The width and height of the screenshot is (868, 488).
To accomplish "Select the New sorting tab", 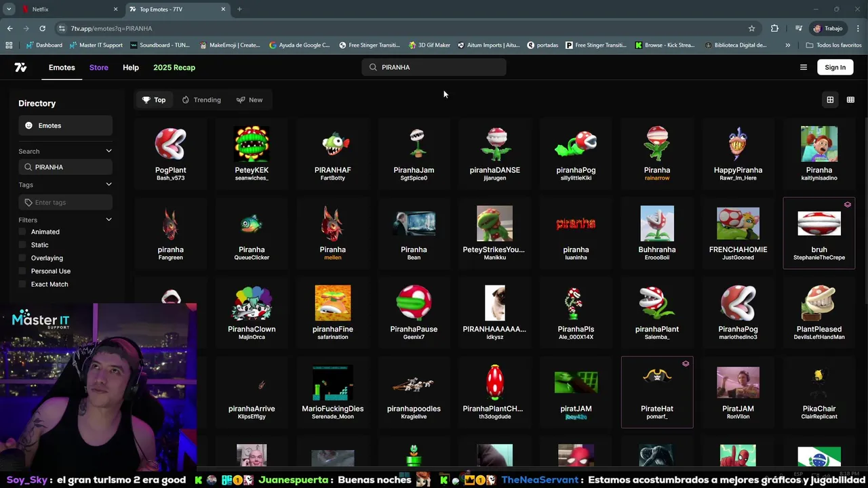I will coord(250,100).
